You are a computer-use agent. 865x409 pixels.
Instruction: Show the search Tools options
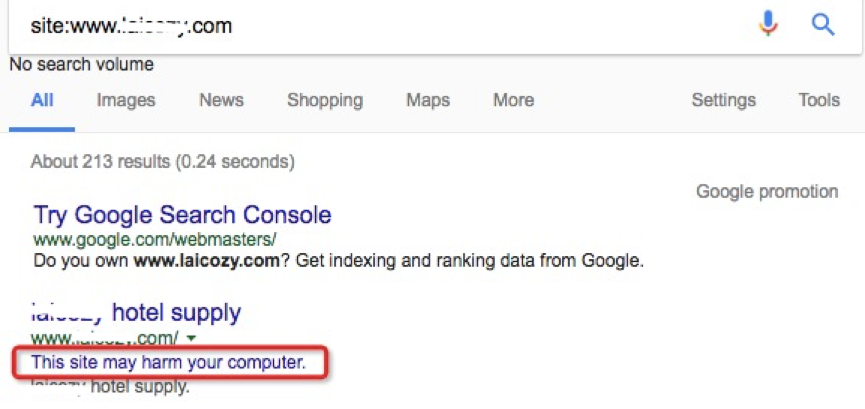click(818, 100)
